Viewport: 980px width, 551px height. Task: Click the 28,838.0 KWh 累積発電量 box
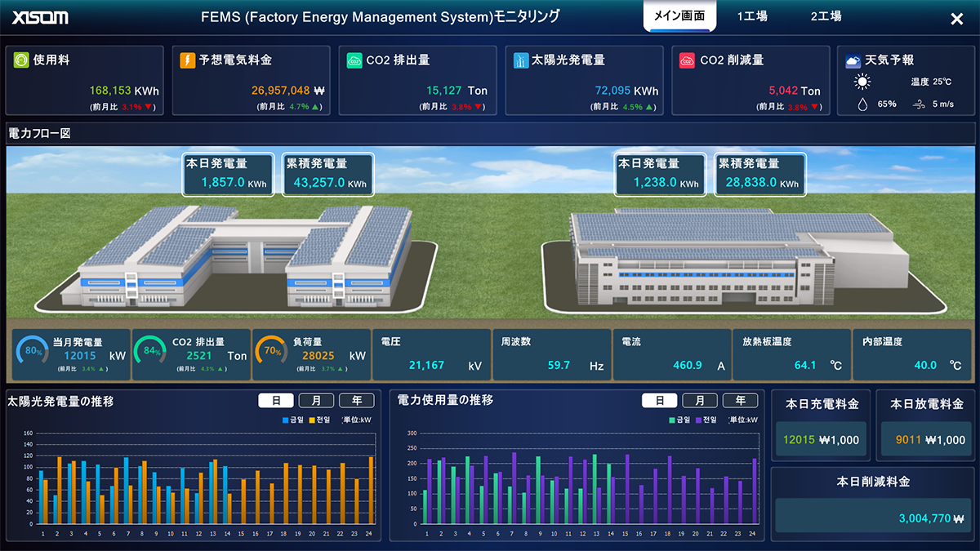point(759,174)
